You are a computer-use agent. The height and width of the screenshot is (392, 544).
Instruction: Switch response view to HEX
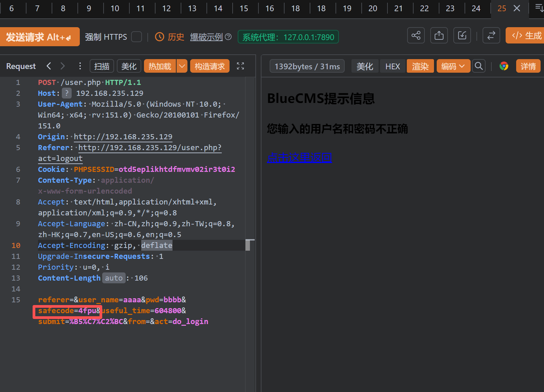[x=393, y=66]
